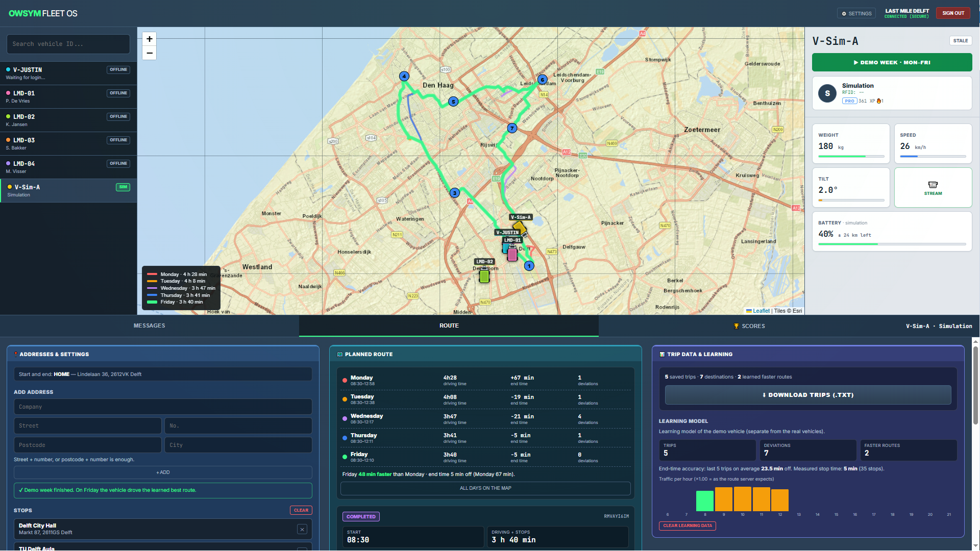Image resolution: width=980 pixels, height=551 pixels.
Task: Click Monday entry in map legend
Action: pos(177,274)
